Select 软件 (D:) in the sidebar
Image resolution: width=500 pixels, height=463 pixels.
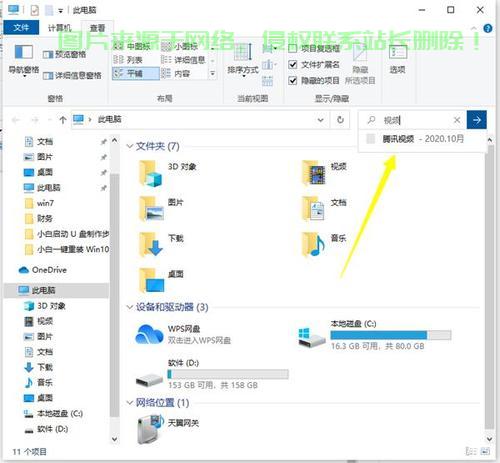pyautogui.click(x=46, y=429)
